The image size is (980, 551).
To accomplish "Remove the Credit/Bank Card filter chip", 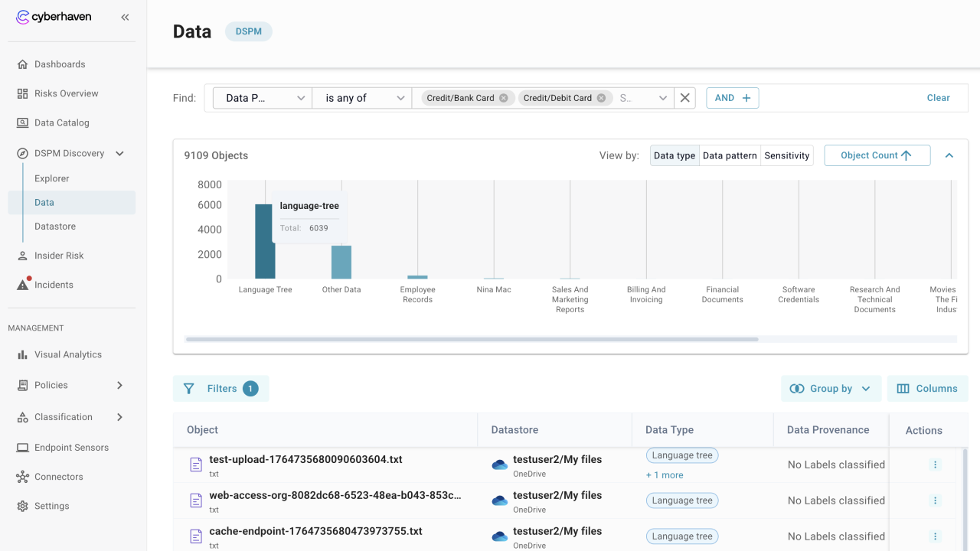I will tap(503, 98).
